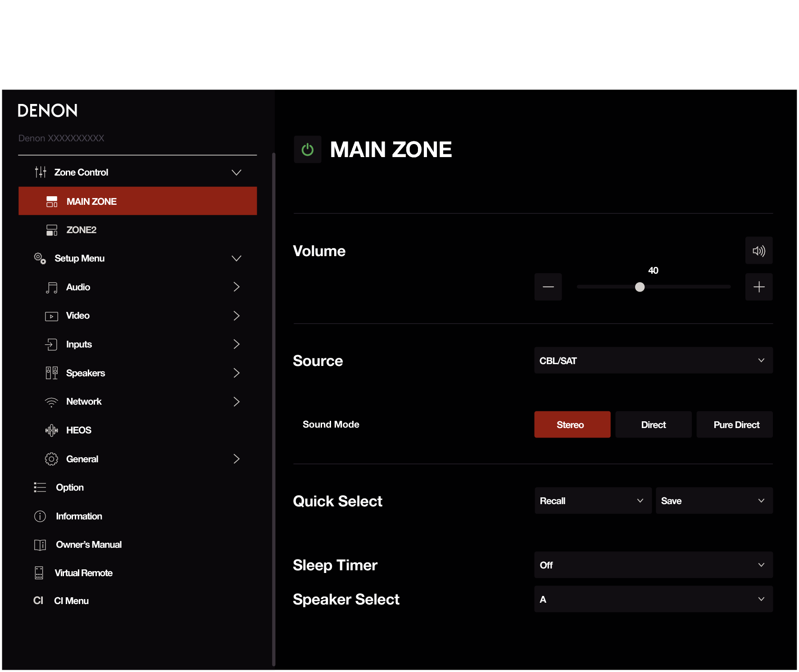Click the Information circle icon
Image resolution: width=799 pixels, height=672 pixels.
pos(40,516)
